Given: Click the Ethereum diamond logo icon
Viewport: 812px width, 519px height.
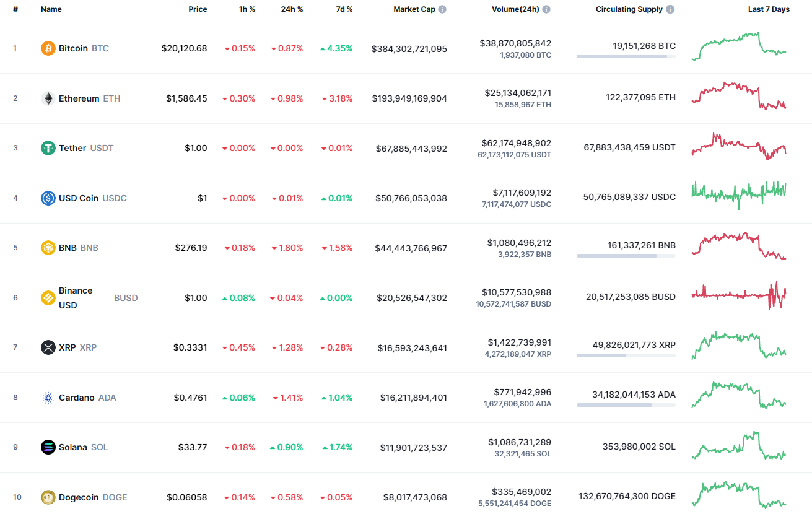Looking at the screenshot, I should 47,98.
